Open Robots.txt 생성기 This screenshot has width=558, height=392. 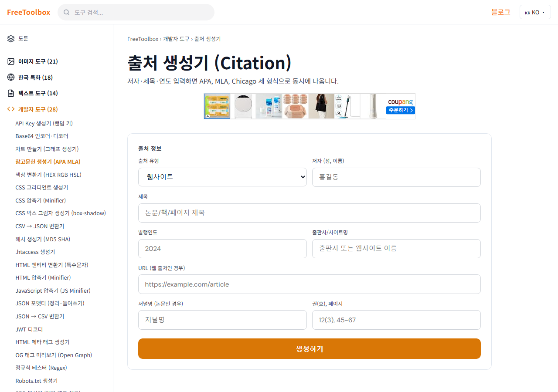click(x=36, y=381)
